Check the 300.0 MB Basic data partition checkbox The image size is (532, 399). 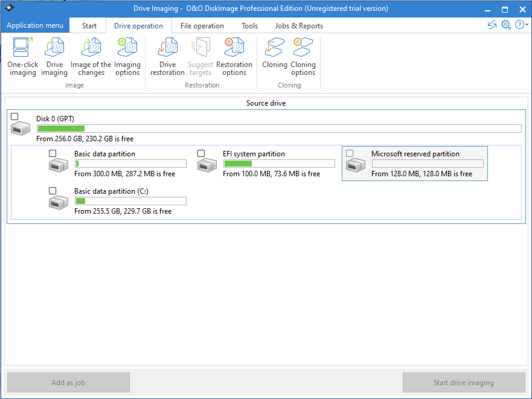pos(53,153)
